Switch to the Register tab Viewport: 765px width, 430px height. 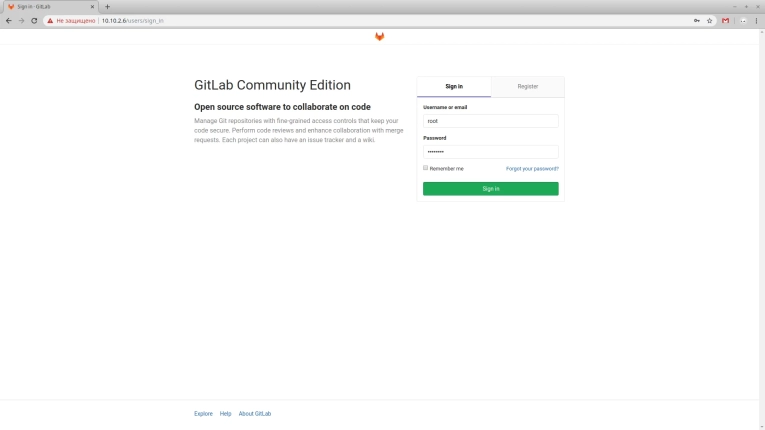click(527, 87)
